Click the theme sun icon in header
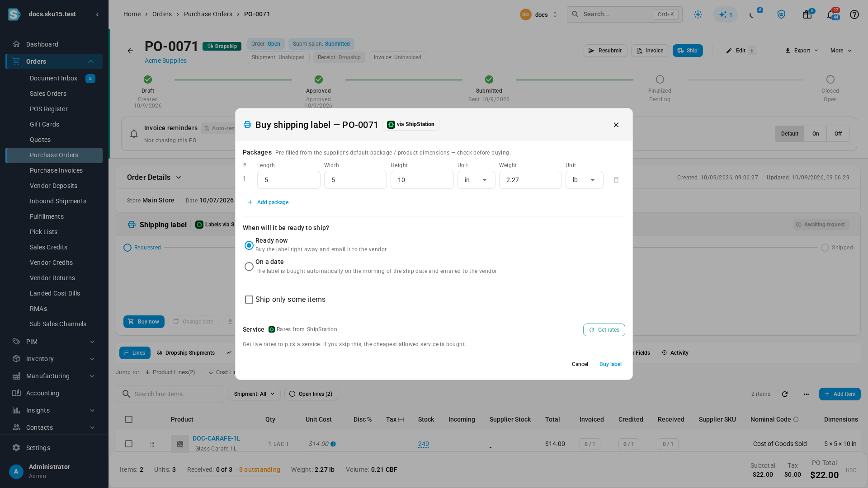868x488 pixels. pos(698,14)
